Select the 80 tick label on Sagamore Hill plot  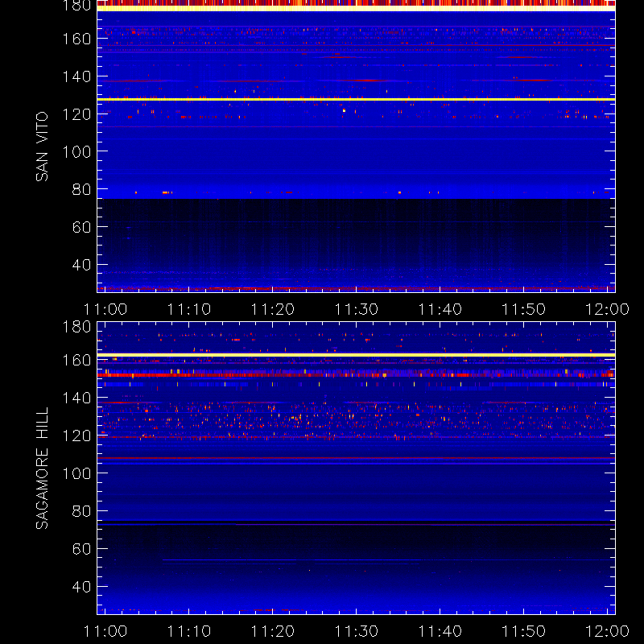[81, 511]
